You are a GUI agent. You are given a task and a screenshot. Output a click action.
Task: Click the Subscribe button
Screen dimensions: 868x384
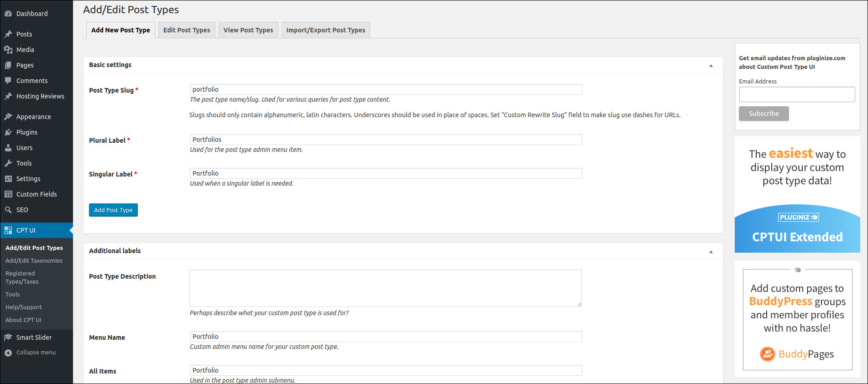tap(764, 114)
